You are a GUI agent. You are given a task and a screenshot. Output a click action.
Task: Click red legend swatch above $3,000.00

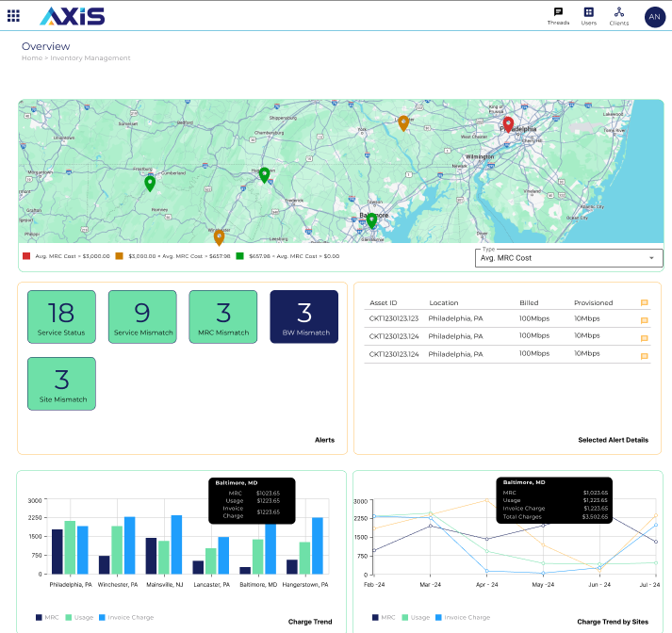point(26,256)
